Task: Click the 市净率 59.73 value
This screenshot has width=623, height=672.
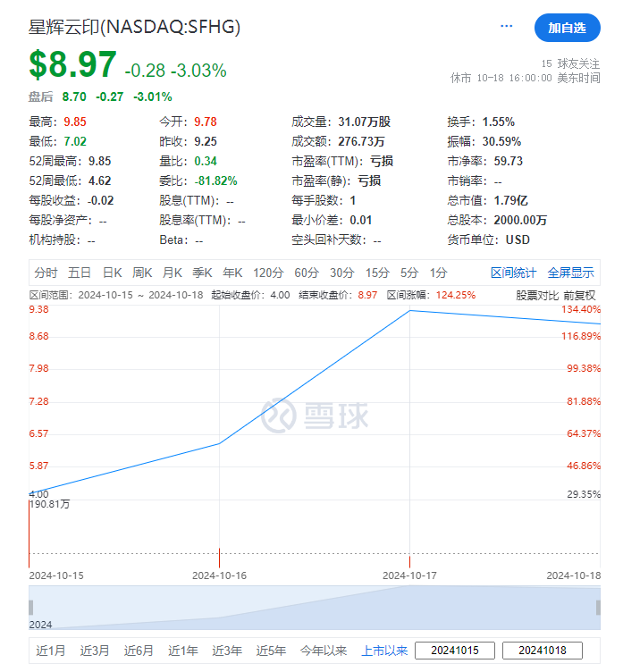Action: click(x=508, y=161)
